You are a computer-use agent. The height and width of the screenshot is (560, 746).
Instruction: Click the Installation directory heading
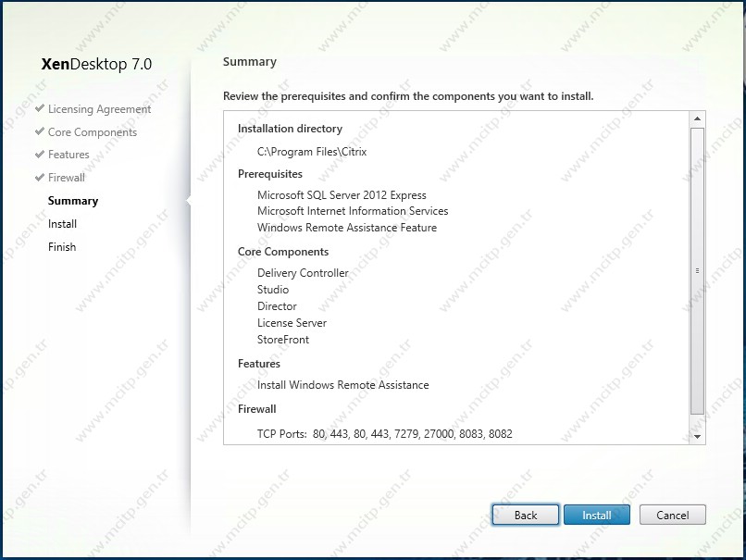(290, 129)
